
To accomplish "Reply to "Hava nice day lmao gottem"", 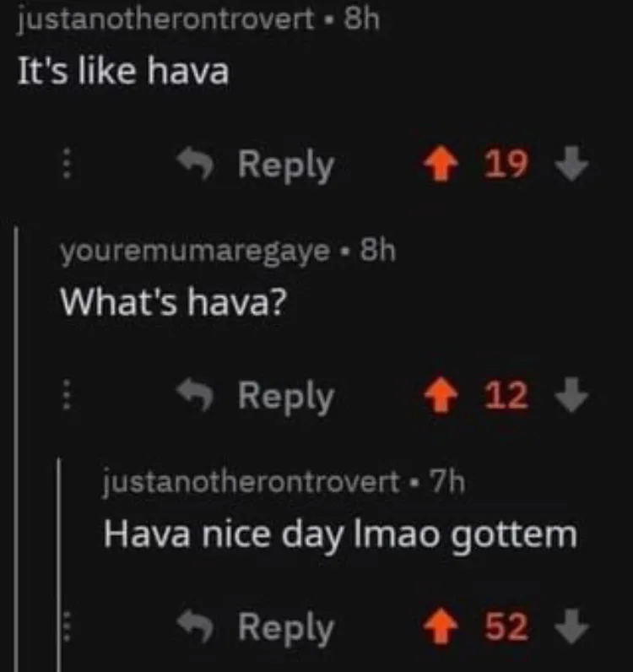I will pyautogui.click(x=257, y=628).
